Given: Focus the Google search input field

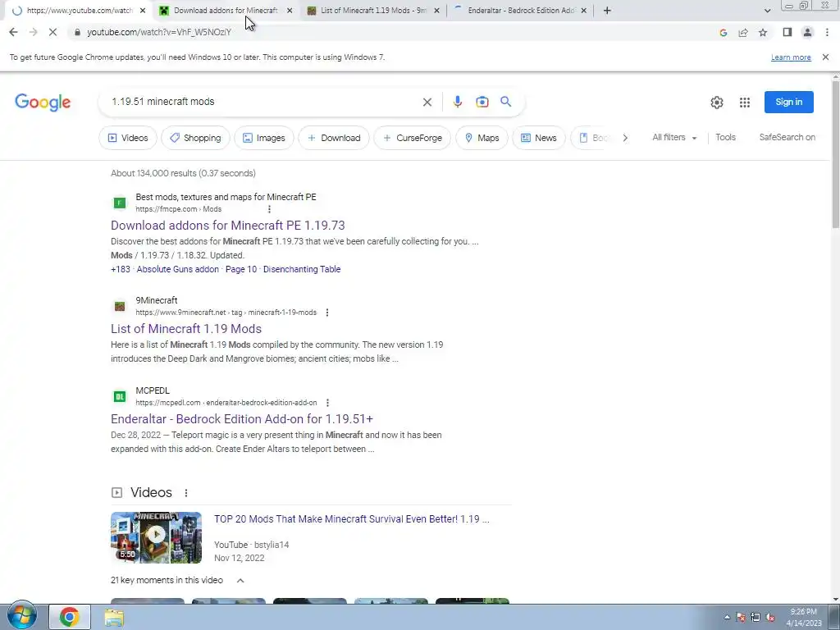Looking at the screenshot, I should click(x=262, y=102).
